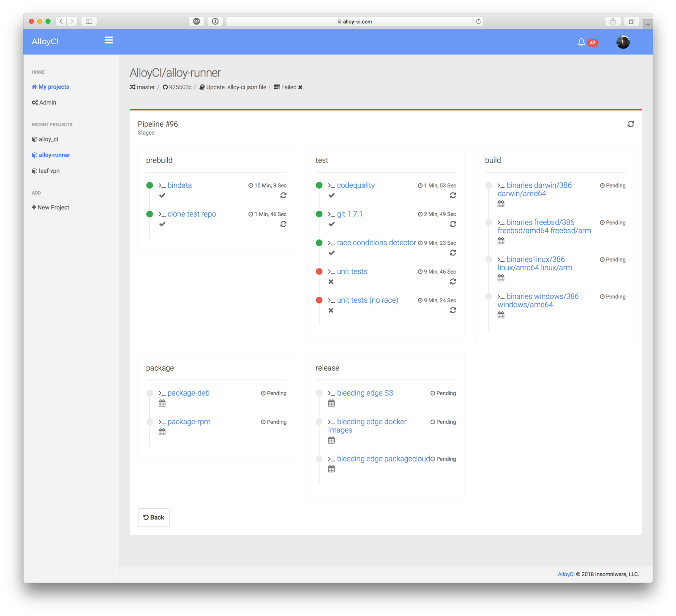This screenshot has height=616, width=676.
Task: Open the leaf-vpn recent project
Action: pos(46,171)
